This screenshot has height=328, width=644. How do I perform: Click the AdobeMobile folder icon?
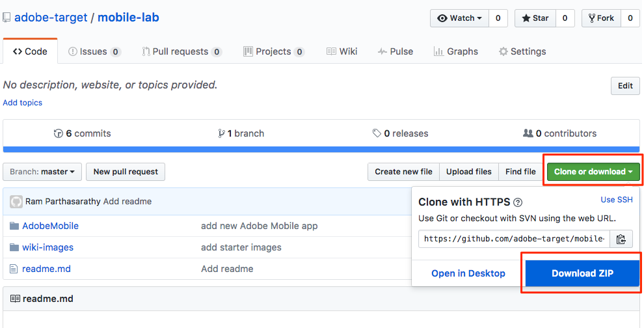(14, 226)
